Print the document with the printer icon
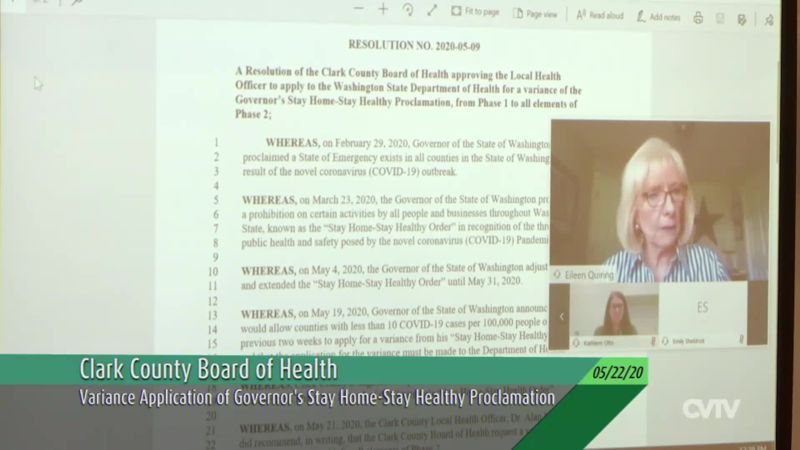 pos(698,18)
